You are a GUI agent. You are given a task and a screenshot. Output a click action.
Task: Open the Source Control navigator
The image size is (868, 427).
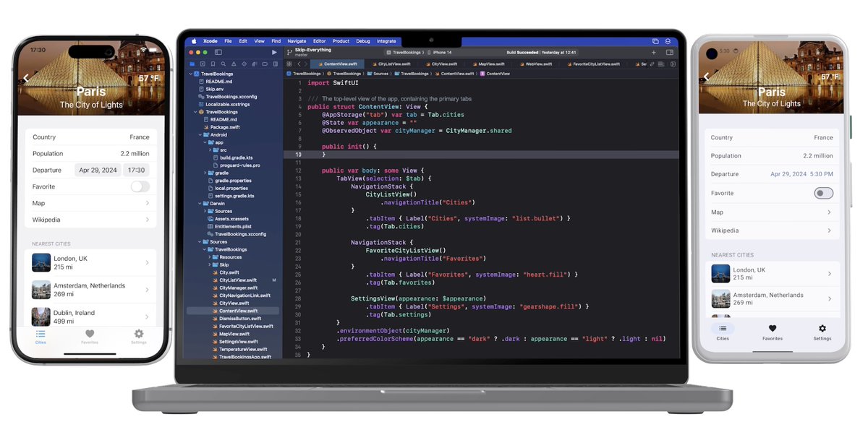tap(203, 64)
